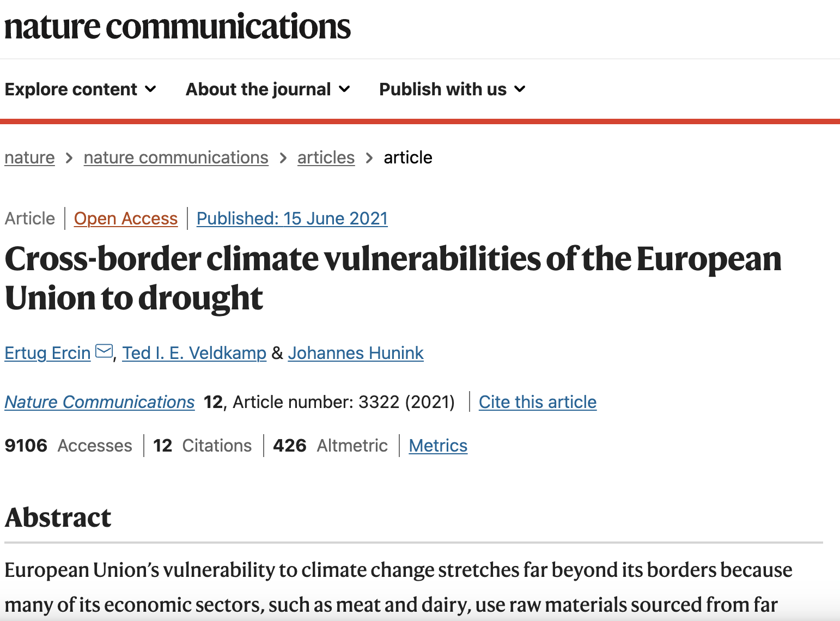
Task: Select the articles breadcrumb item
Action: point(326,157)
